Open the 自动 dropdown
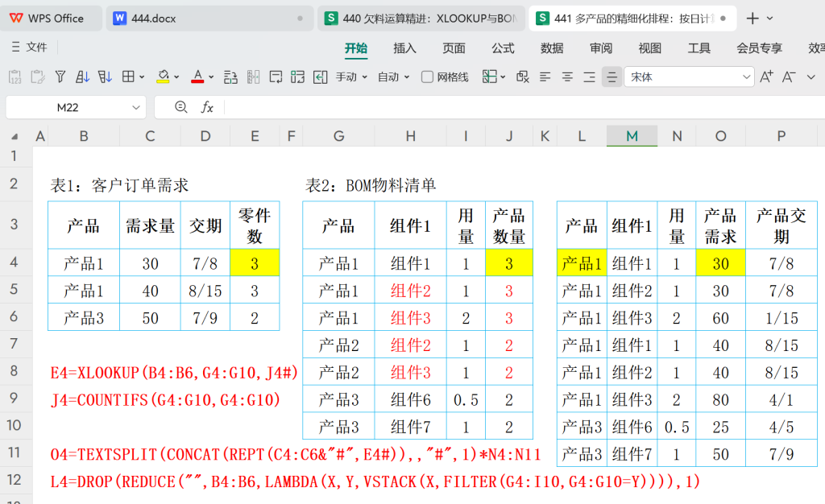This screenshot has height=504, width=825. 393,77
